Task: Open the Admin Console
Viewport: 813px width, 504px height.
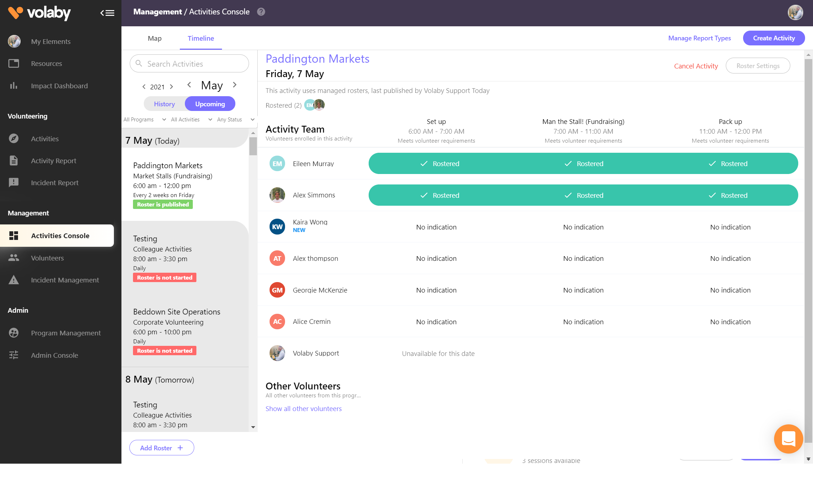Action: [x=54, y=355]
